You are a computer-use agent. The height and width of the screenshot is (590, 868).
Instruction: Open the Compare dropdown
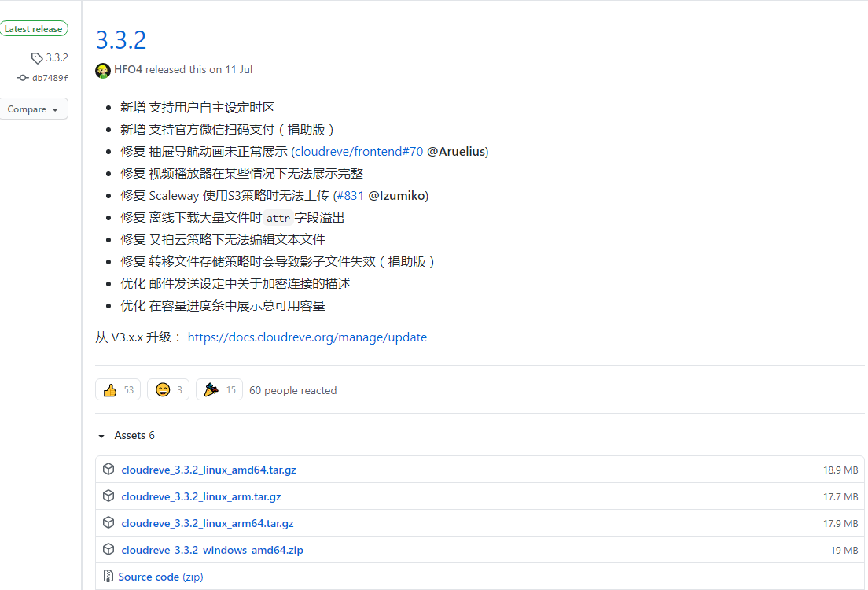(x=33, y=109)
